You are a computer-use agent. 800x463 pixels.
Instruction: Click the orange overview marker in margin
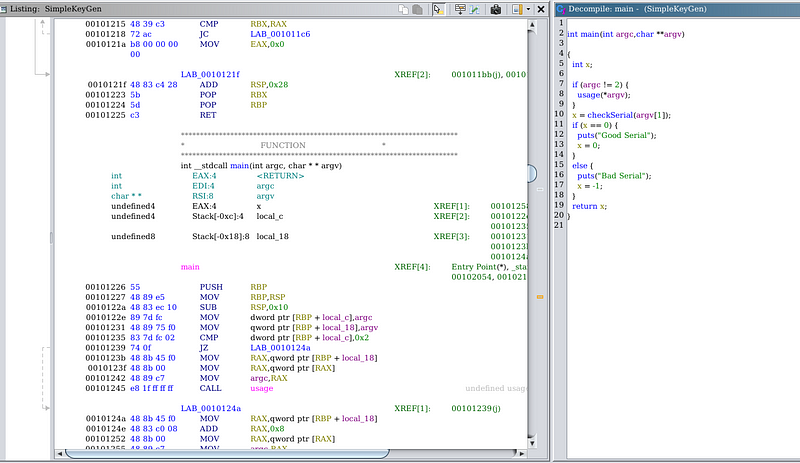pos(540,297)
